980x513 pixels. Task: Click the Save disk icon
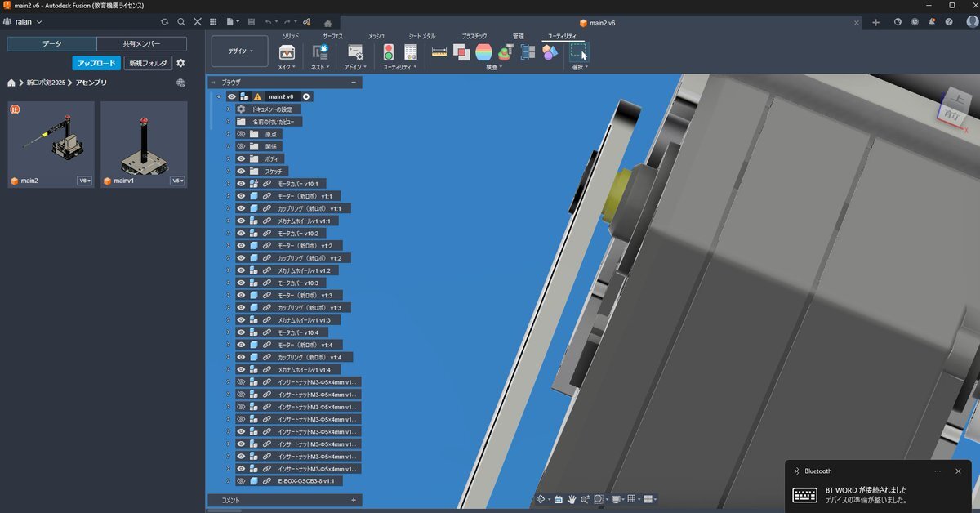pyautogui.click(x=251, y=22)
